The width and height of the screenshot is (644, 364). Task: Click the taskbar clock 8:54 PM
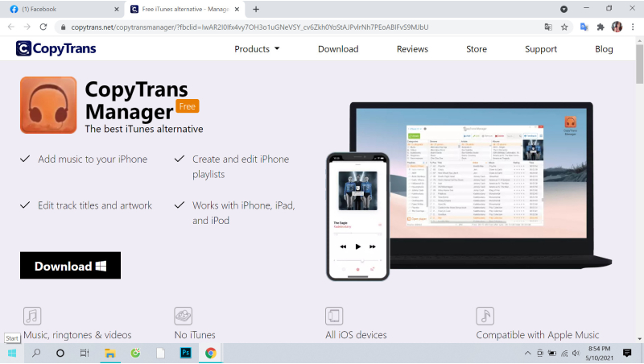[599, 349]
